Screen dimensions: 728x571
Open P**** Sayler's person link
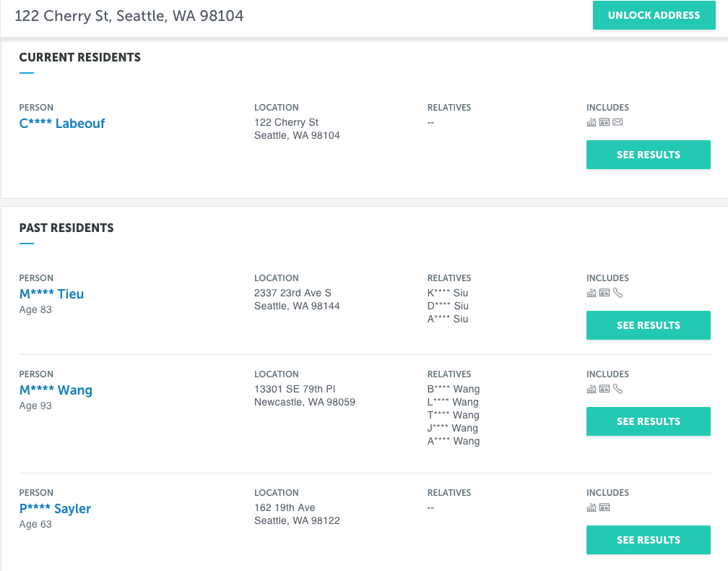coord(55,509)
